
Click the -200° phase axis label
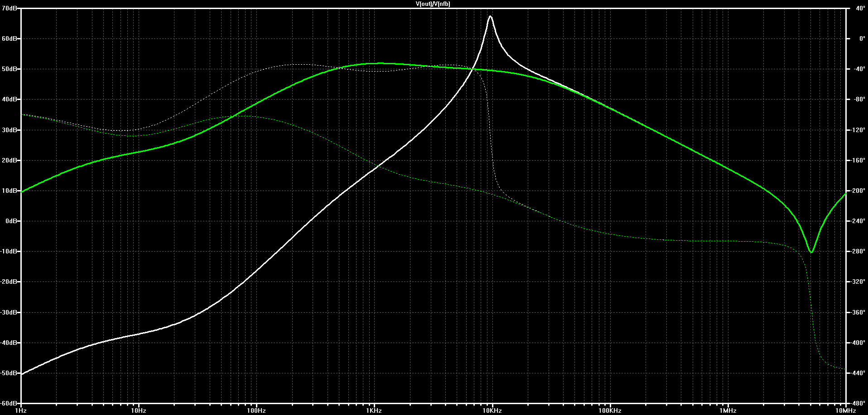[x=858, y=191]
